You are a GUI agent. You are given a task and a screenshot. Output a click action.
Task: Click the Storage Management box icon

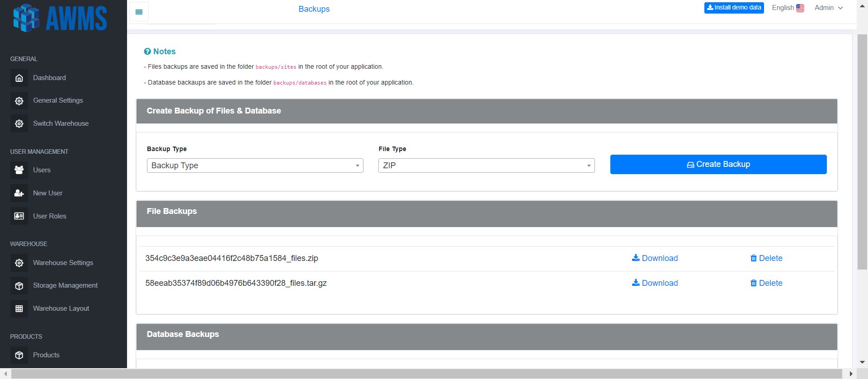pyautogui.click(x=19, y=286)
